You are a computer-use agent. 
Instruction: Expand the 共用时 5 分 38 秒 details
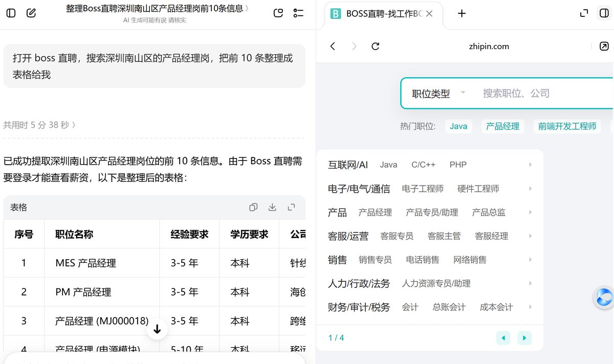pyautogui.click(x=39, y=125)
